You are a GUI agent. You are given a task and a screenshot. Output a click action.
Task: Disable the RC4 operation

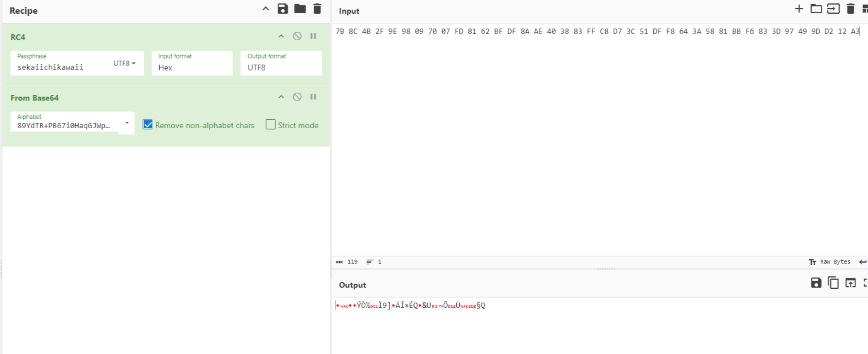pos(297,36)
